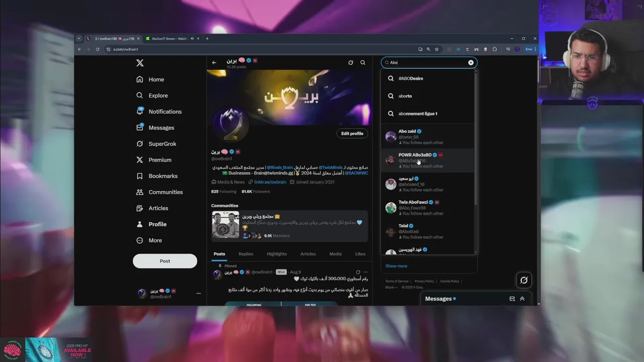644x362 pixels.
Task: Open the @TwisMinds mention link
Action: [x=331, y=167]
